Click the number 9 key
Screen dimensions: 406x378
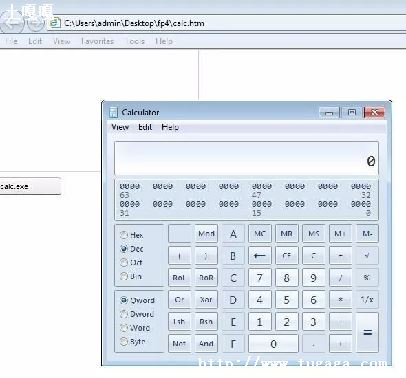tap(313, 278)
